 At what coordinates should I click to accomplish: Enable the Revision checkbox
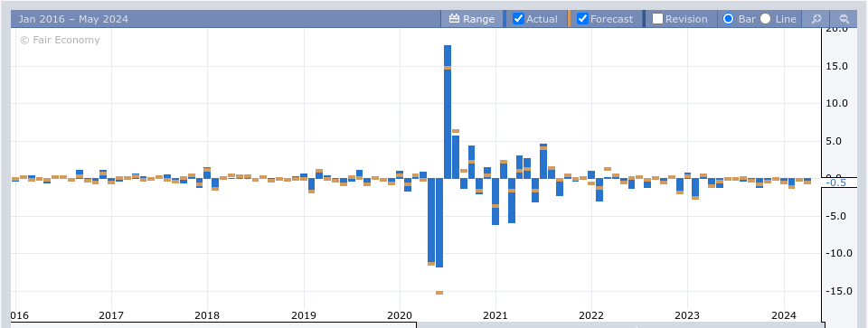click(657, 19)
